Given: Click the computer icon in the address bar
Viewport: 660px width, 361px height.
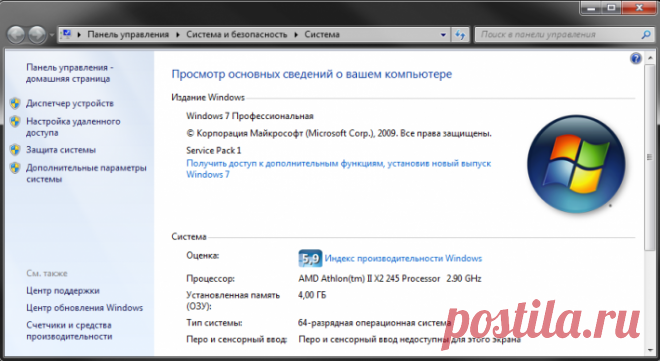Looking at the screenshot, I should [66, 35].
